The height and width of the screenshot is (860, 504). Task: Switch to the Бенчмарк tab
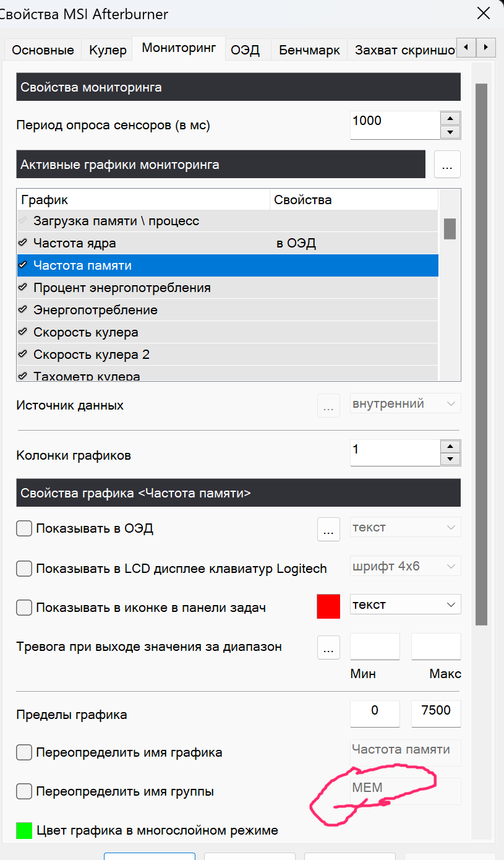click(x=309, y=50)
